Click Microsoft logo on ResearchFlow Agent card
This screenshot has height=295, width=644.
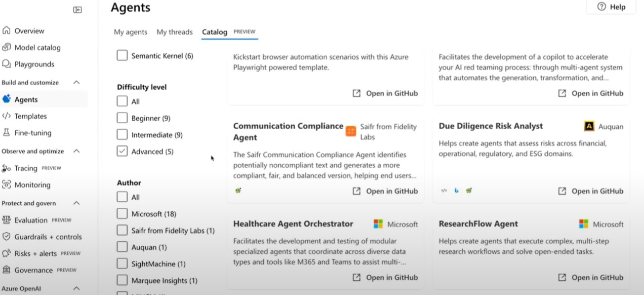pyautogui.click(x=584, y=224)
